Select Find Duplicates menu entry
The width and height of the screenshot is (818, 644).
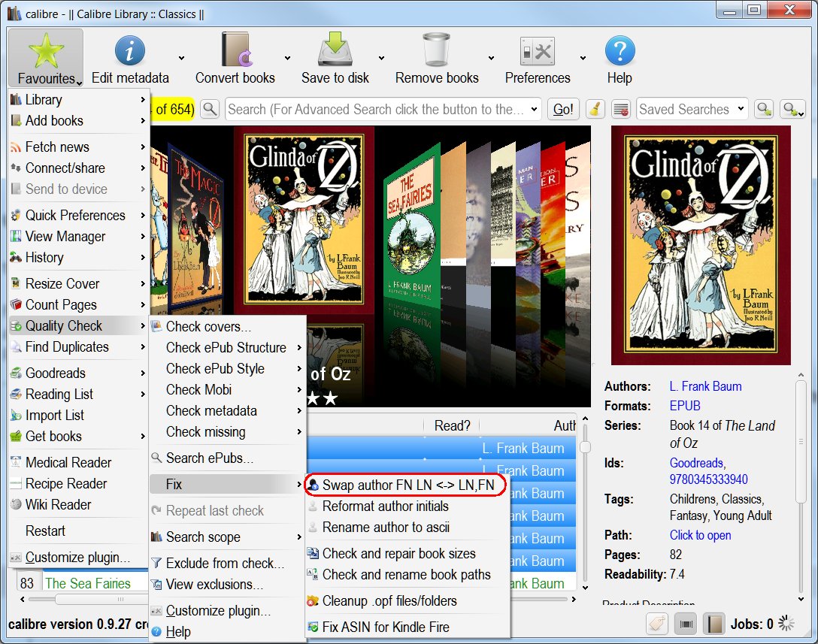tap(78, 346)
